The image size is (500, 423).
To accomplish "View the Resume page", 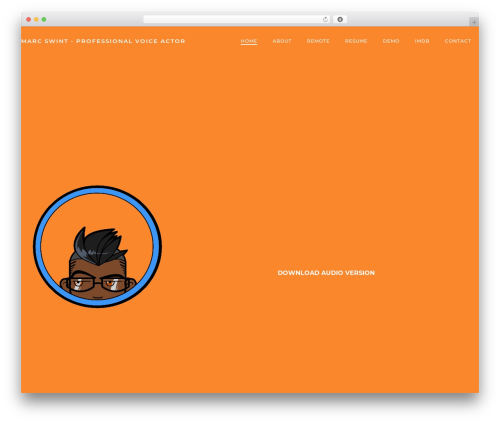I will tap(356, 41).
